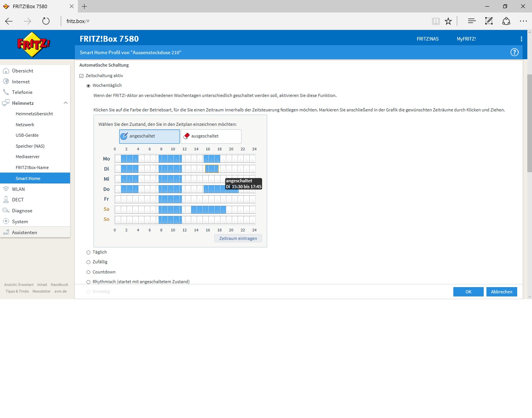The image size is (532, 418).
Task: Open the FRITZ!Box three-dot menu
Action: pos(521,39)
